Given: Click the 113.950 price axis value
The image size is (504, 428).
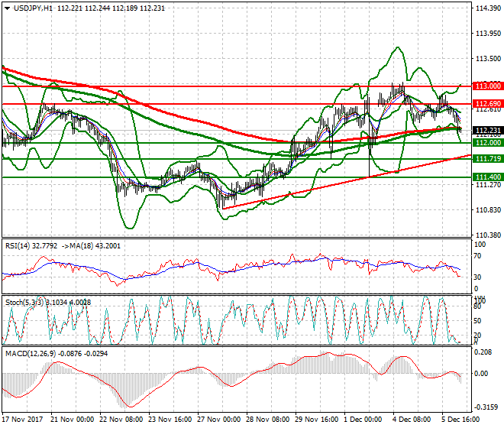Looking at the screenshot, I should click(488, 33).
